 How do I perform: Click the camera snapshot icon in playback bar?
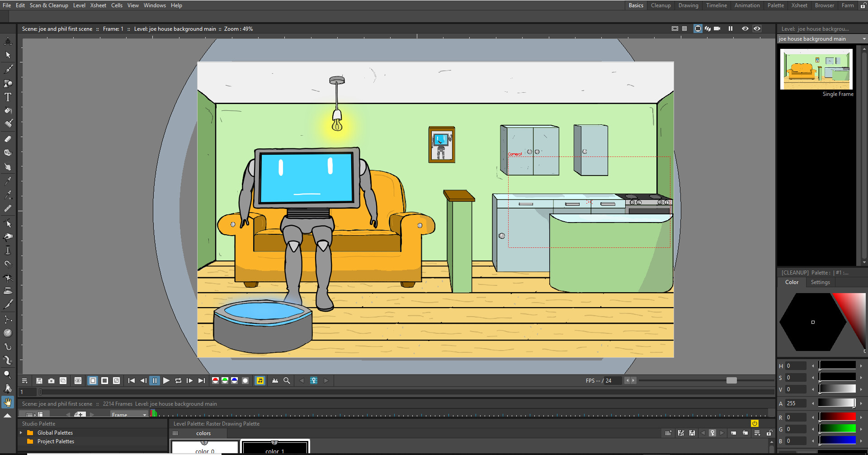pos(51,381)
